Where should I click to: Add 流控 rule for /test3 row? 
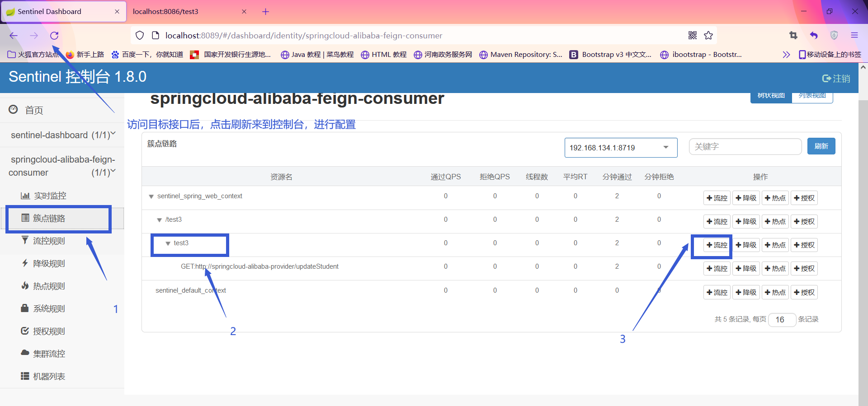click(717, 221)
